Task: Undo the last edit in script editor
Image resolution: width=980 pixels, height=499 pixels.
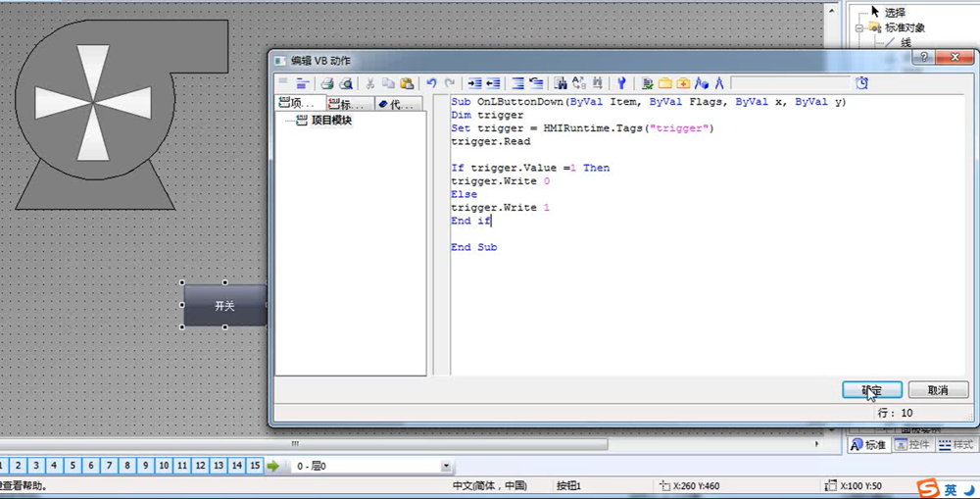Action: coord(431,84)
